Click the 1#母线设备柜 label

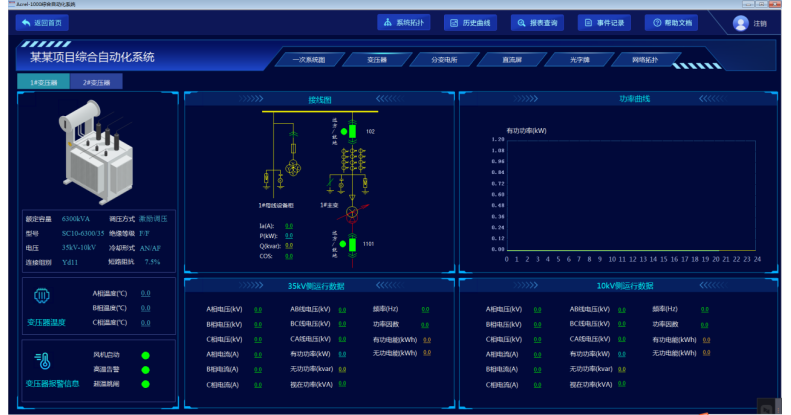(x=275, y=206)
